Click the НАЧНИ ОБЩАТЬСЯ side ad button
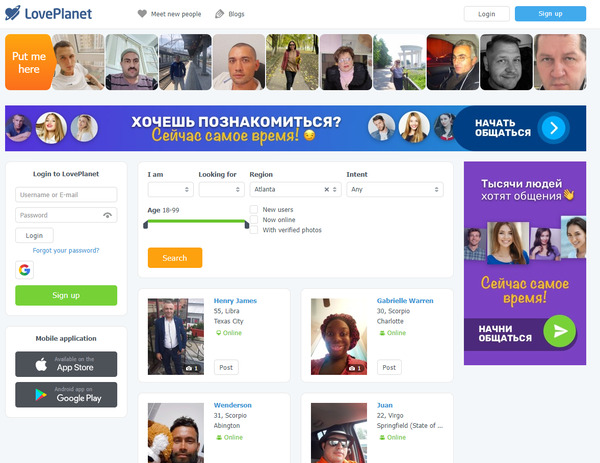 (x=521, y=334)
